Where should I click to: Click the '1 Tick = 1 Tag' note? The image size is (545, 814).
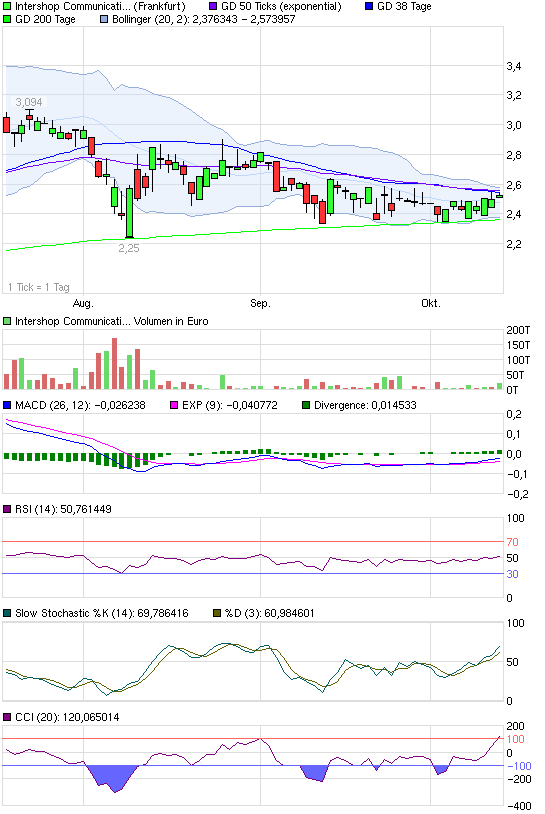39,287
